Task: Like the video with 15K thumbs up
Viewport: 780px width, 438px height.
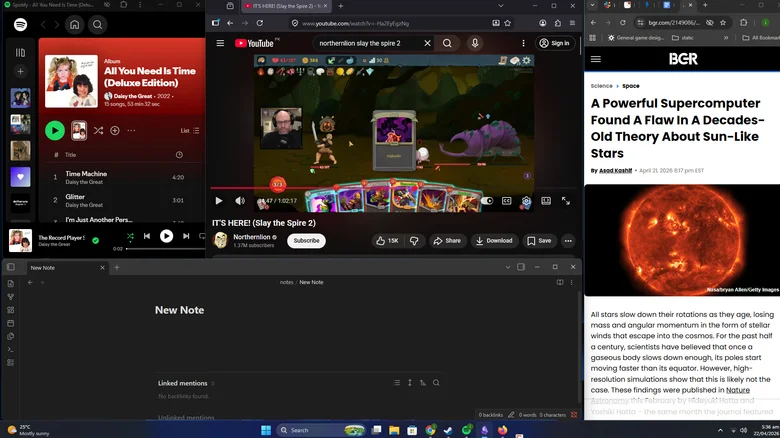Action: tap(388, 241)
